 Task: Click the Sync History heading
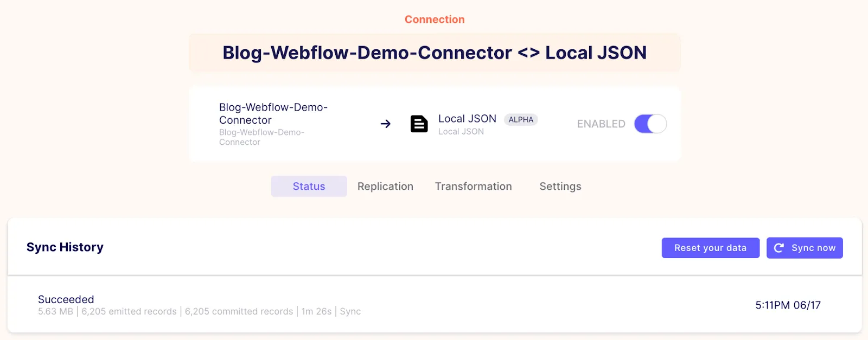[65, 247]
